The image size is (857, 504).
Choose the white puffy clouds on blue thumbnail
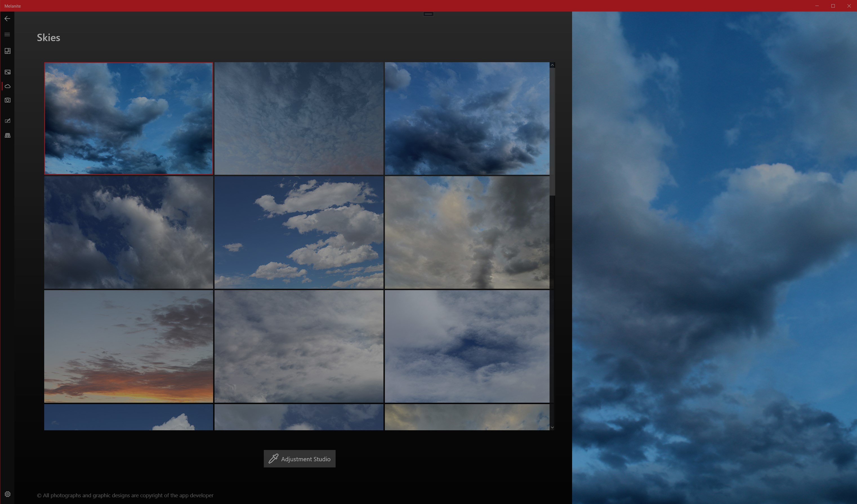point(299,232)
